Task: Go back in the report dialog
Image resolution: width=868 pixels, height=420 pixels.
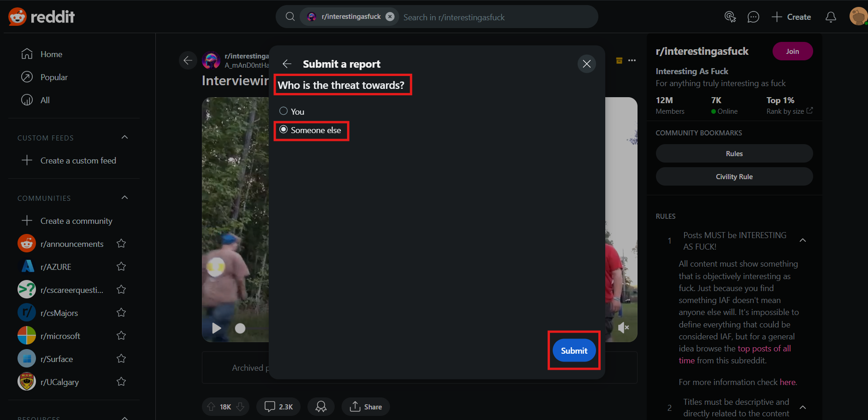Action: (x=287, y=64)
